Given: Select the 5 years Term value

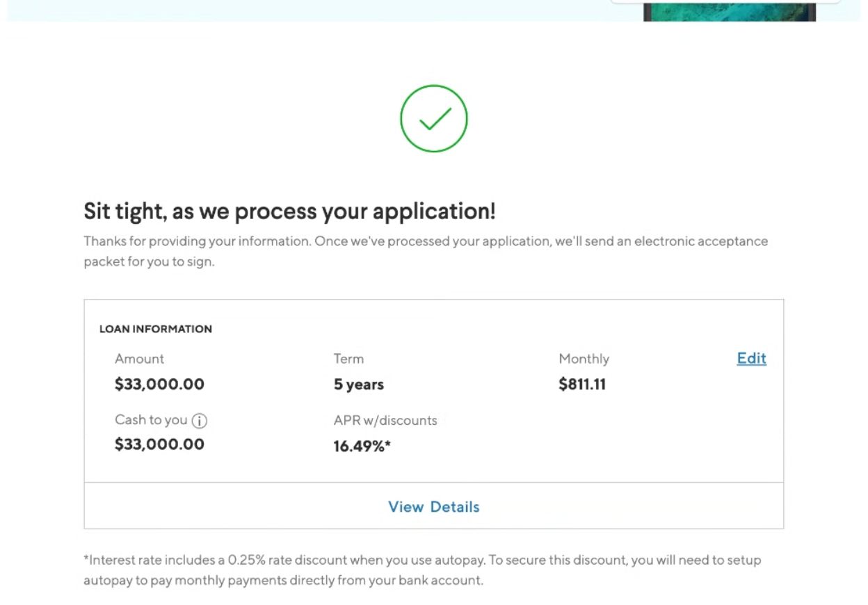Looking at the screenshot, I should [357, 384].
